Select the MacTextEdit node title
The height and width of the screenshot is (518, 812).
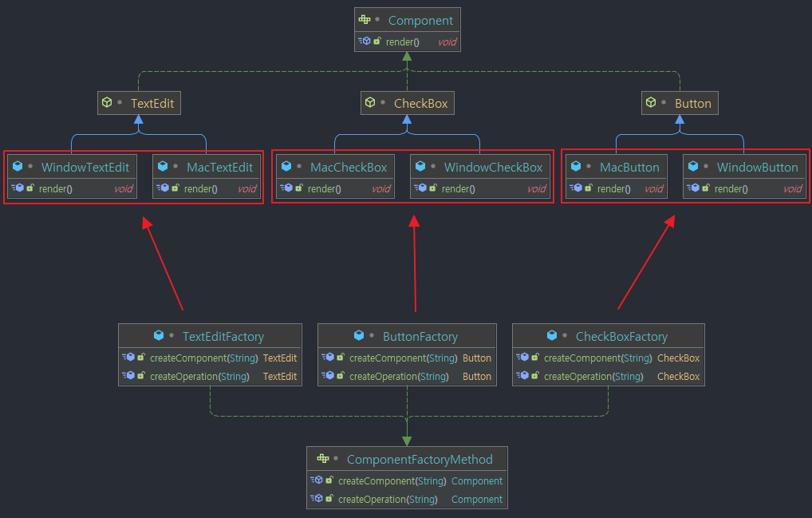[219, 168]
